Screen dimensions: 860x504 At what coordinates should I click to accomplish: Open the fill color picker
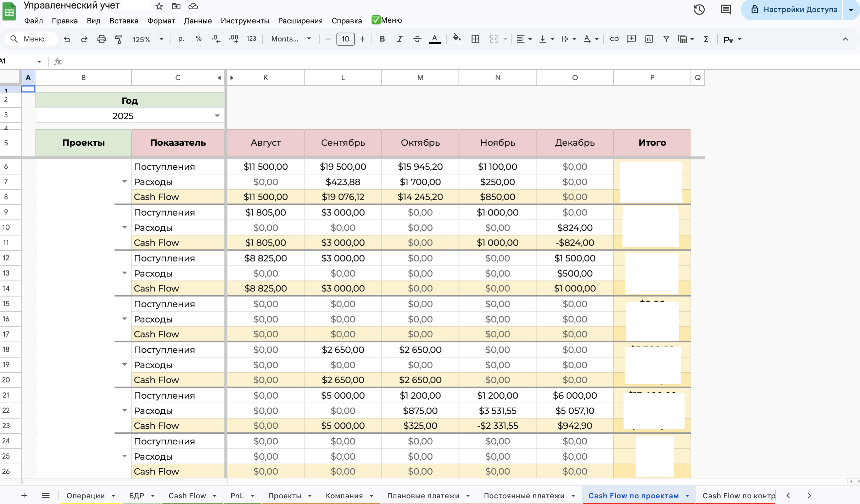click(457, 38)
